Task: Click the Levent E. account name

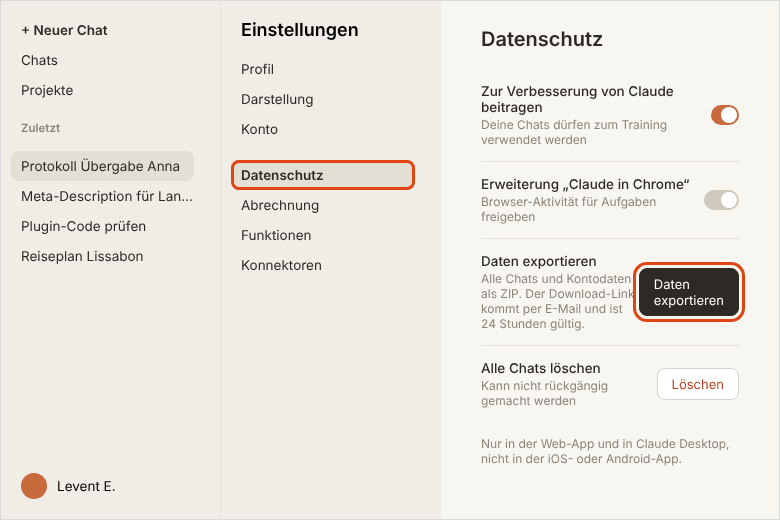Action: pyautogui.click(x=86, y=486)
